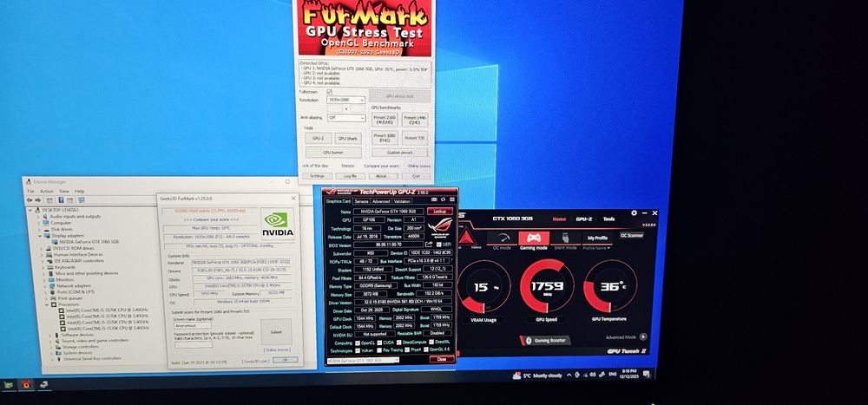Click the GPU-Z screenshot camera icon
The height and width of the screenshot is (405, 868).
click(x=434, y=199)
